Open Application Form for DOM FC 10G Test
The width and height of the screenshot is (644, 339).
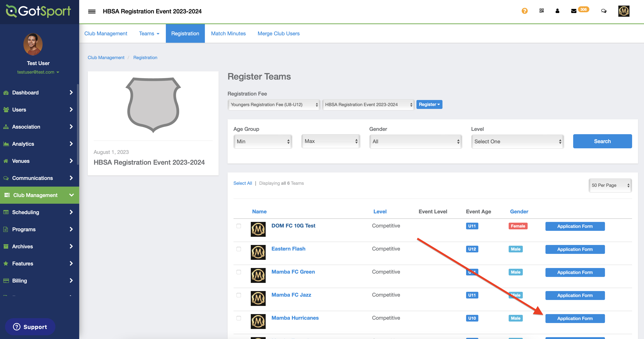[575, 226]
